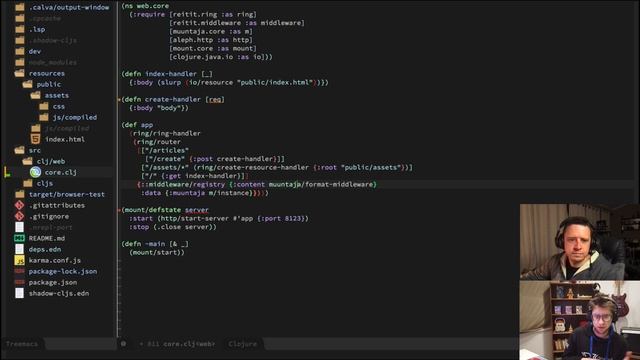
Task: Click muuntaja/format-middleware in the code
Action: point(322,184)
